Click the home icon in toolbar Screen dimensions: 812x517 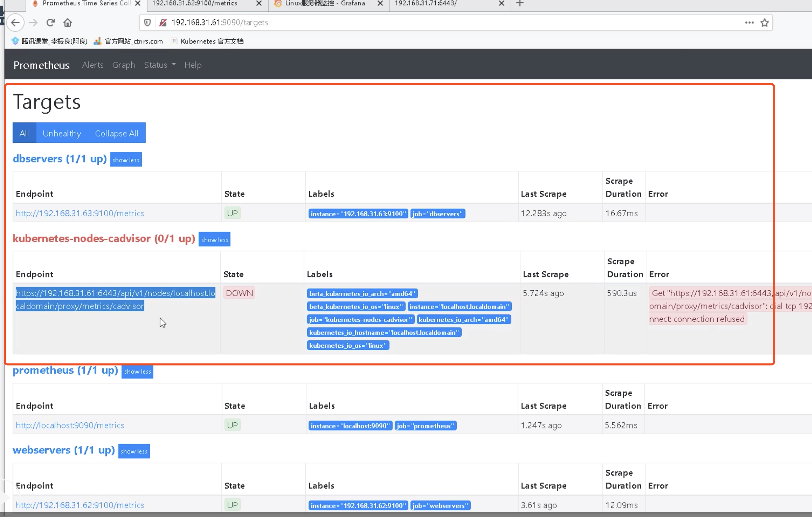[68, 23]
